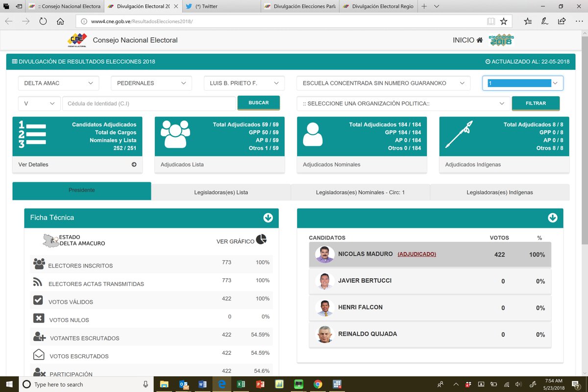Click the INICIO link text
The width and height of the screenshot is (588, 392).
coord(464,40)
